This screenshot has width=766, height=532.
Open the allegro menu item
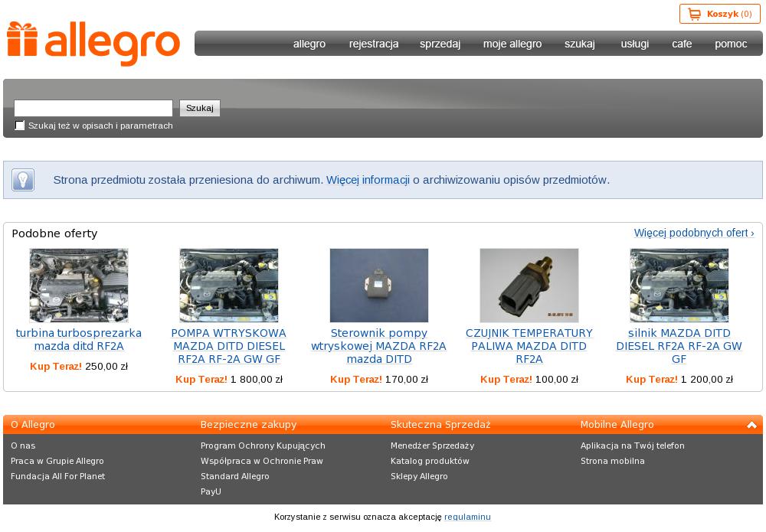pyautogui.click(x=309, y=44)
